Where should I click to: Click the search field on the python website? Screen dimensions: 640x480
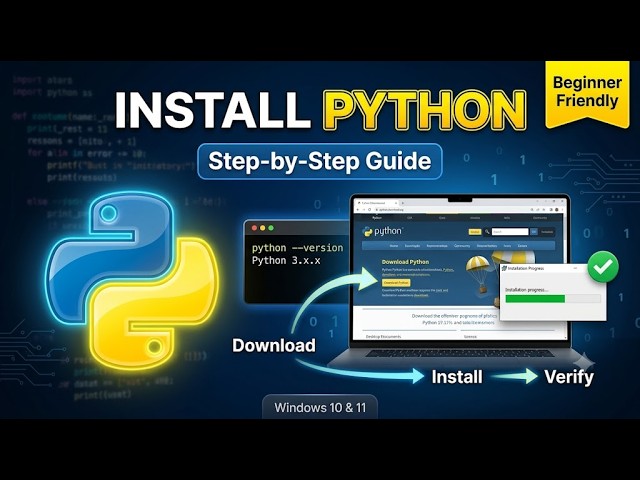(x=510, y=231)
